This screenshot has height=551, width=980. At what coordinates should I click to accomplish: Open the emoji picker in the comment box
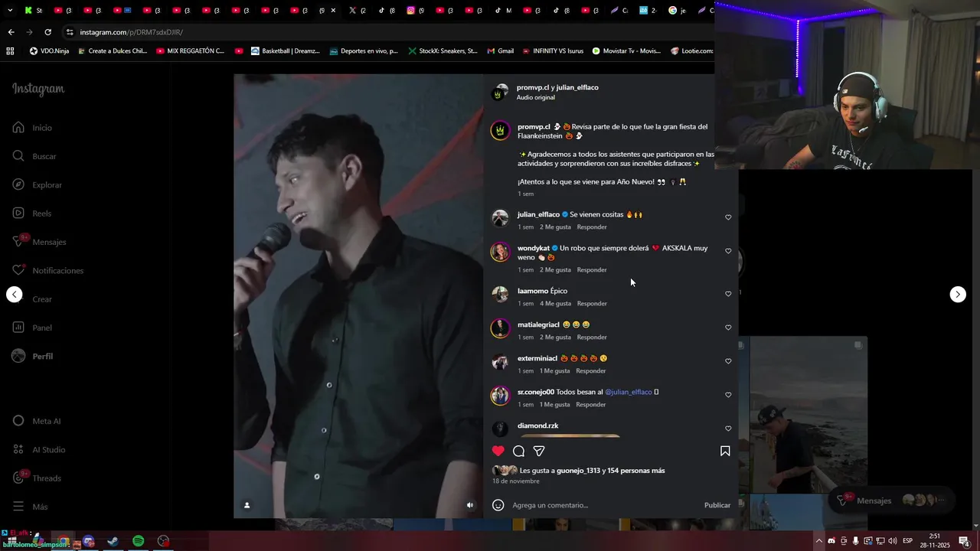[498, 505]
